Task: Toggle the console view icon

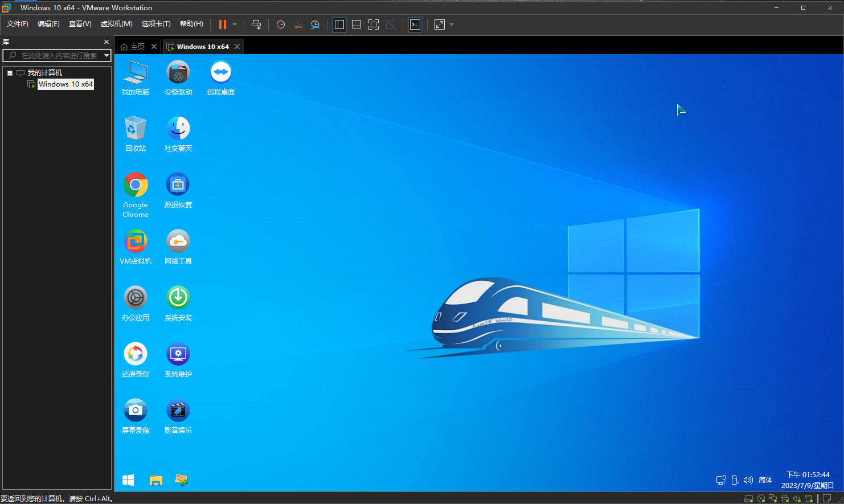Action: pos(415,24)
